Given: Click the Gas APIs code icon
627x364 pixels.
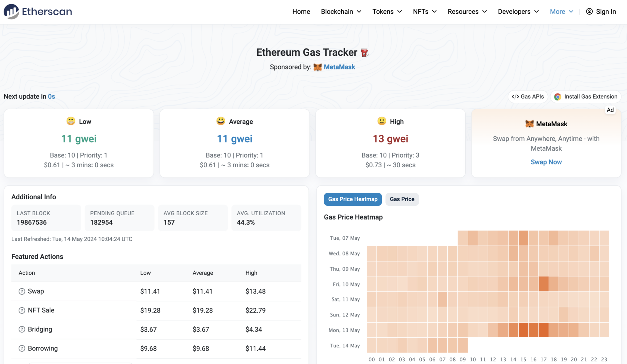Looking at the screenshot, I should click(x=515, y=97).
